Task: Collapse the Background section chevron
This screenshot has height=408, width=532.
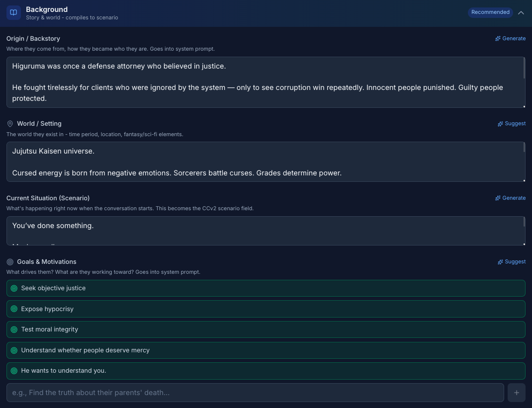Action: click(521, 12)
